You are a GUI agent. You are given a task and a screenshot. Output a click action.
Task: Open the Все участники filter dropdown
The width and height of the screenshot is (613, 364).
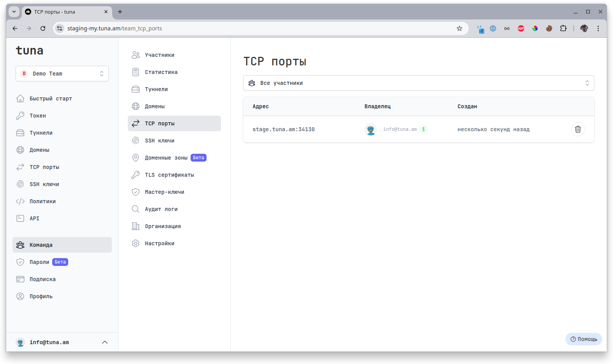pos(419,83)
